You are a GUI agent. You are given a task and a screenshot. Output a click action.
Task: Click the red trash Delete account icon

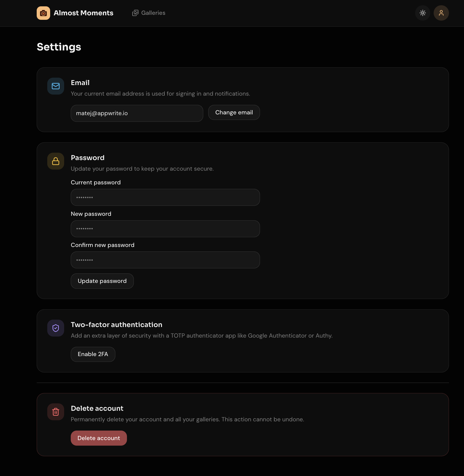pyautogui.click(x=55, y=412)
